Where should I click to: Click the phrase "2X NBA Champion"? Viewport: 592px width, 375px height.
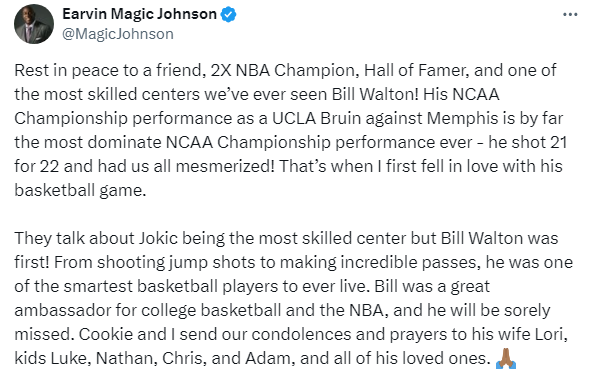(285, 71)
